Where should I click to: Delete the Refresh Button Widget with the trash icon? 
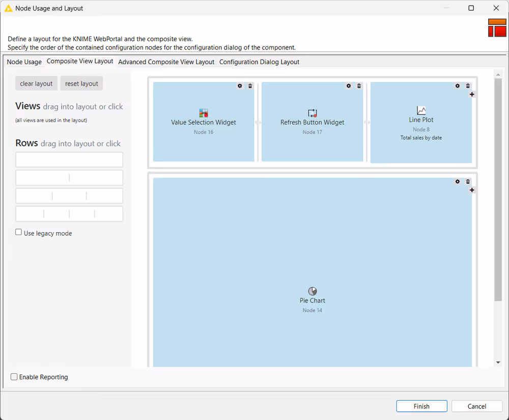pyautogui.click(x=358, y=86)
